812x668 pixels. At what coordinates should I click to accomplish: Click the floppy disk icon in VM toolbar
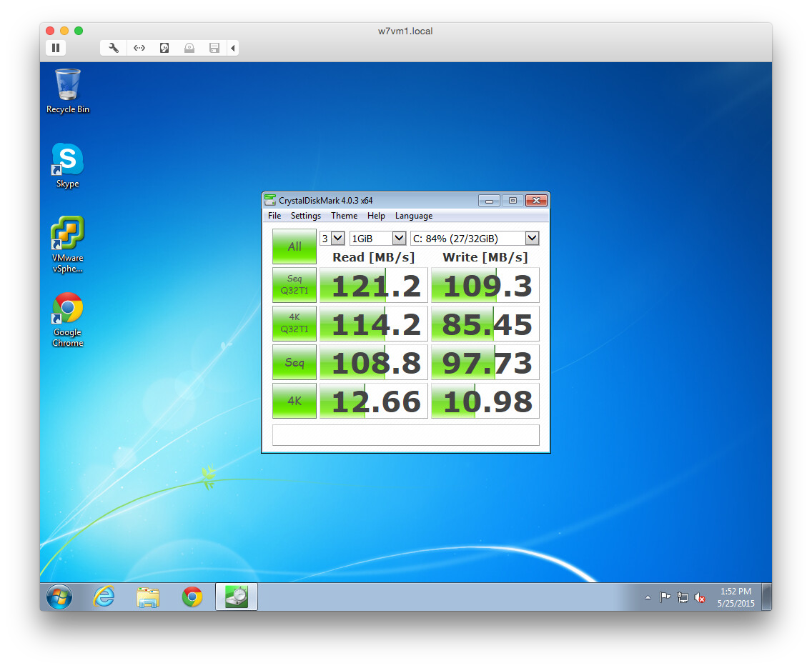tap(214, 48)
